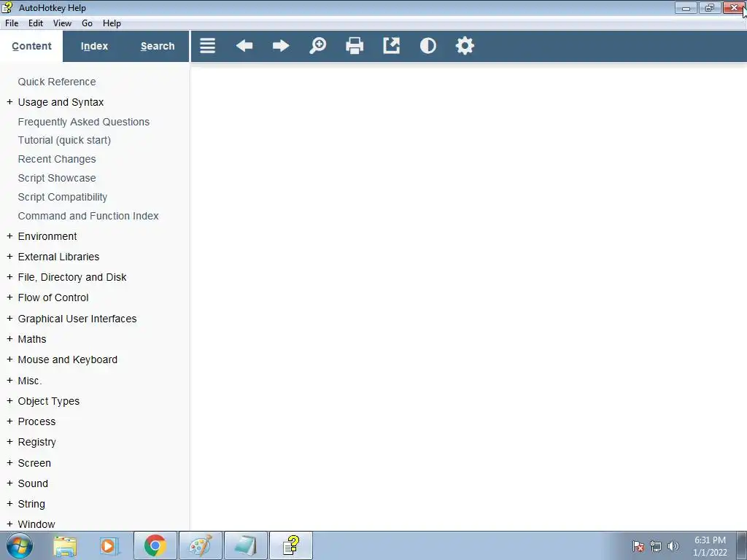Select the Window tree item
The height and width of the screenshot is (560, 747).
(x=36, y=524)
